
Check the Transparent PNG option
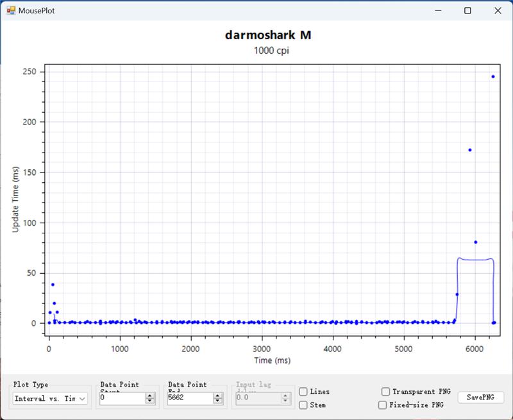385,392
